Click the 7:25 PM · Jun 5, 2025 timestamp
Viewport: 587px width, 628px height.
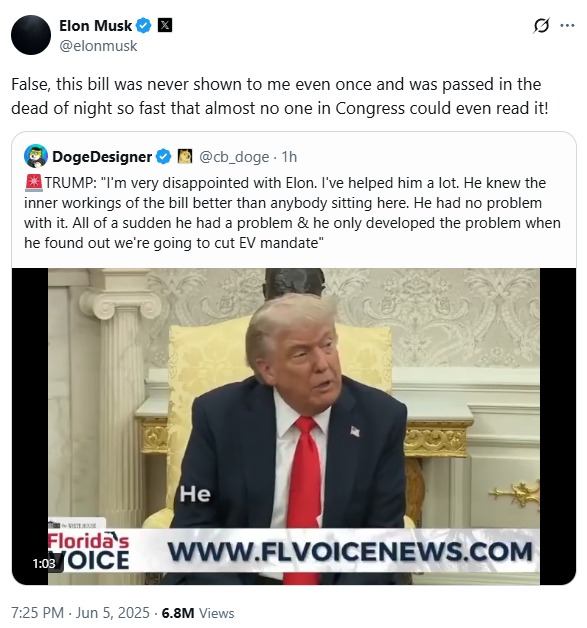point(80,613)
